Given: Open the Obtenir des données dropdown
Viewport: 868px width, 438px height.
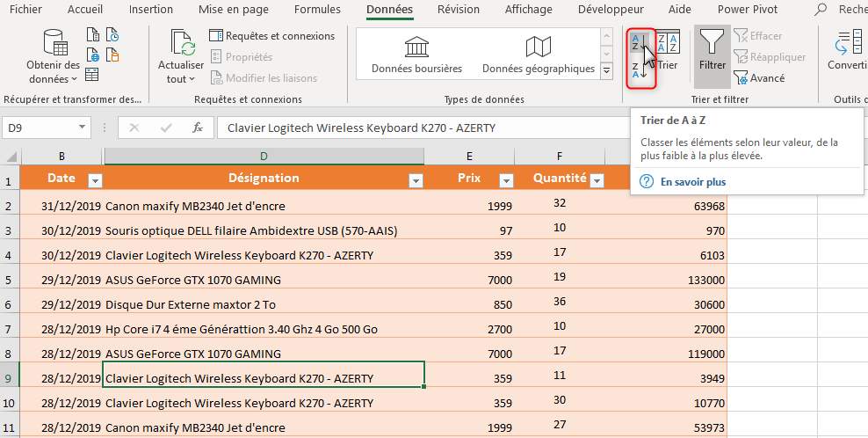Looking at the screenshot, I should click(x=54, y=56).
